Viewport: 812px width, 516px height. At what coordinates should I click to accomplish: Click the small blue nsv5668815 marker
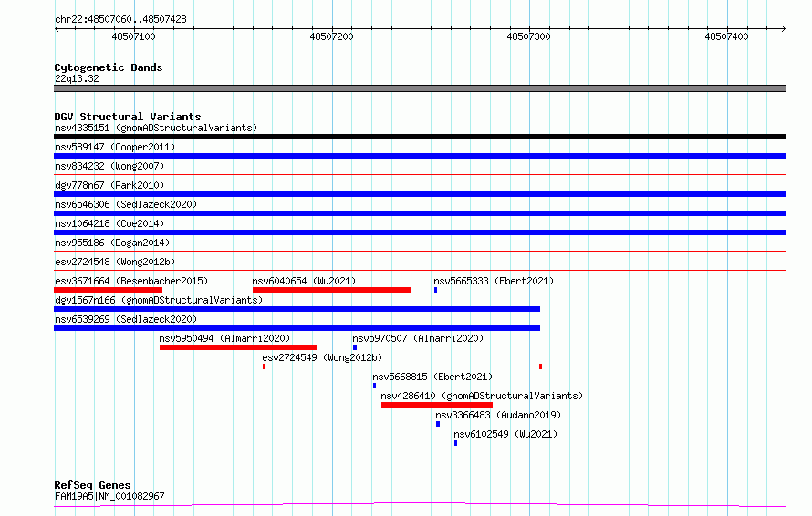coord(374,386)
